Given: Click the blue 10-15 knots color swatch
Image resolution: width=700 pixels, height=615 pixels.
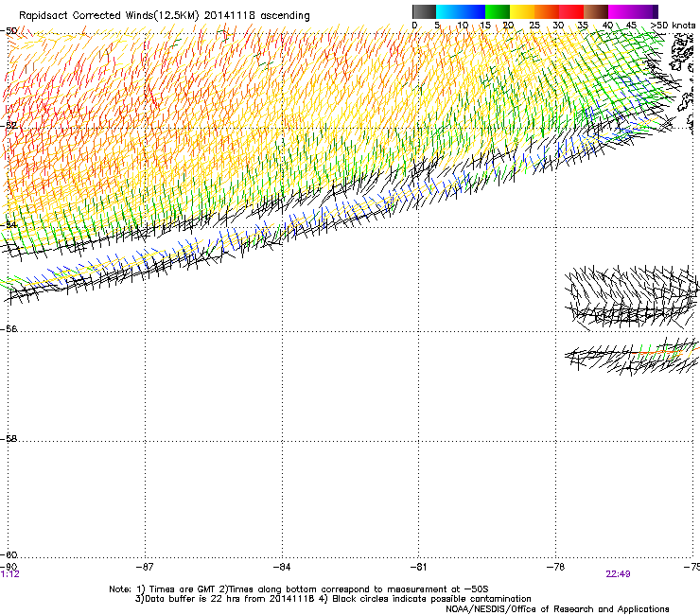Looking at the screenshot, I should click(473, 11).
